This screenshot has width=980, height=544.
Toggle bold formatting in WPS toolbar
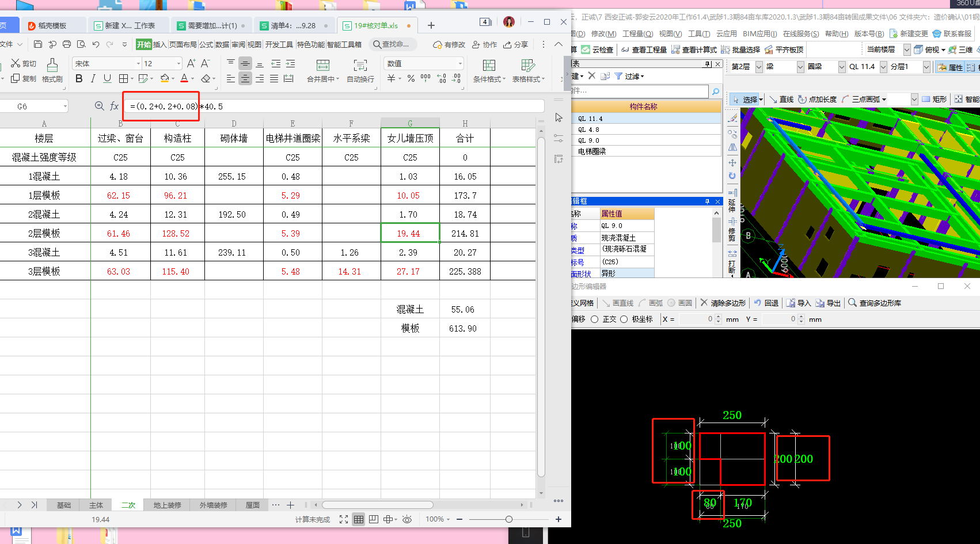(79, 78)
